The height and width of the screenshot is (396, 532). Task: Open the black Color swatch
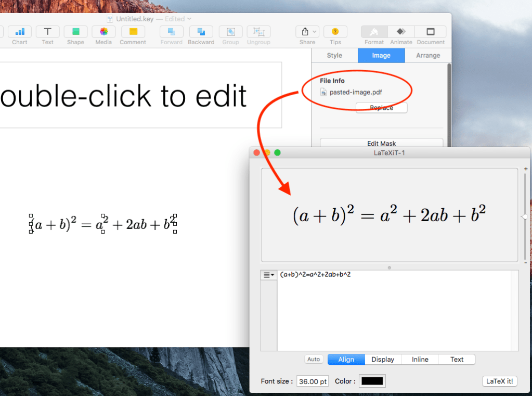(372, 381)
